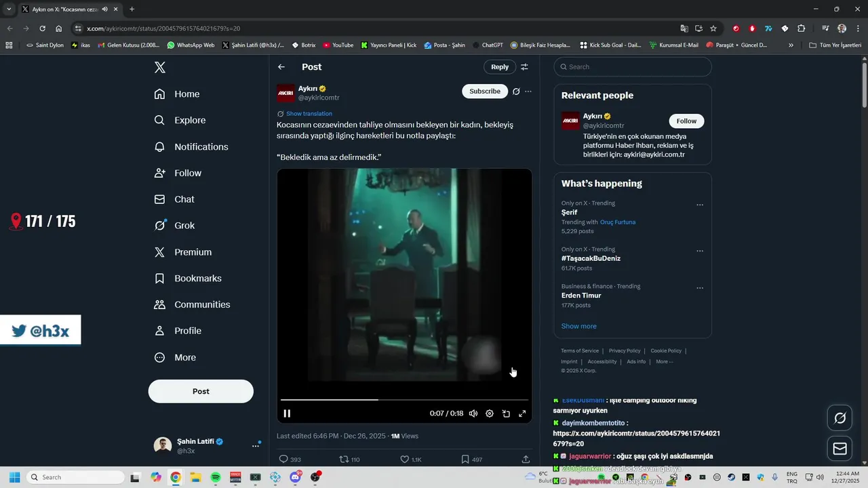Open Premium in X sidebar
Viewport: 868px width, 488px height.
tap(183, 252)
